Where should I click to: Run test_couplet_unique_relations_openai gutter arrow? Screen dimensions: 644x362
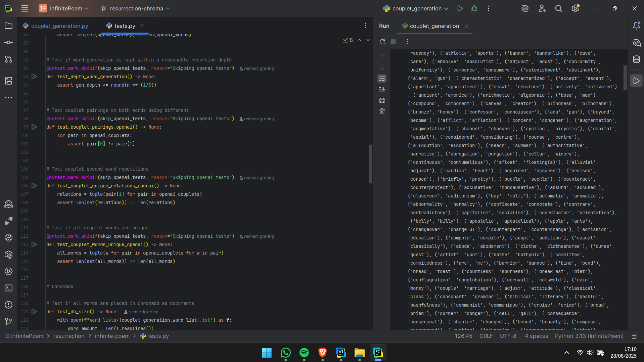[34, 186]
